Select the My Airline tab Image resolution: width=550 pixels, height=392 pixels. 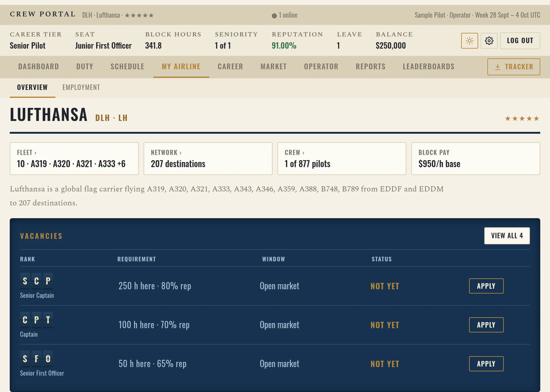pos(181,67)
